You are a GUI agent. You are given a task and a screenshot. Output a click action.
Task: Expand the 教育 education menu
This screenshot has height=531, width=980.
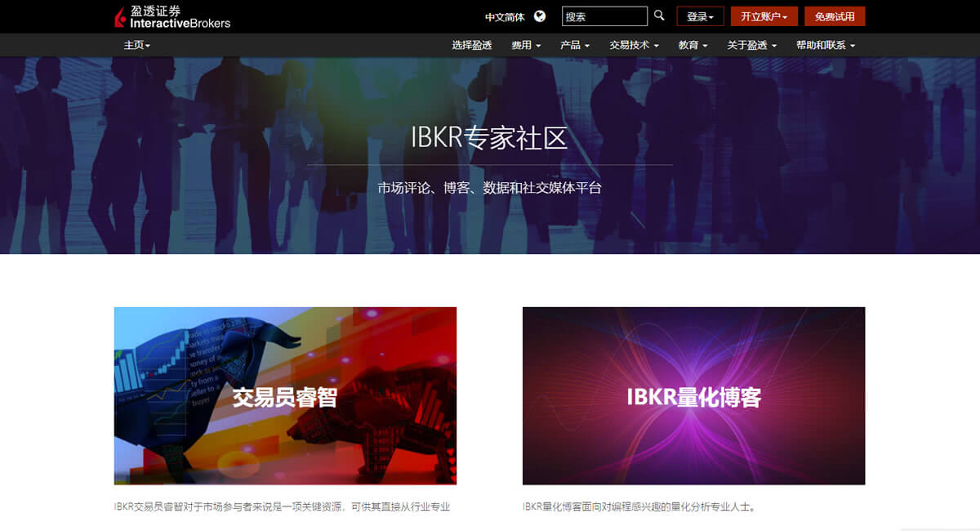[693, 46]
